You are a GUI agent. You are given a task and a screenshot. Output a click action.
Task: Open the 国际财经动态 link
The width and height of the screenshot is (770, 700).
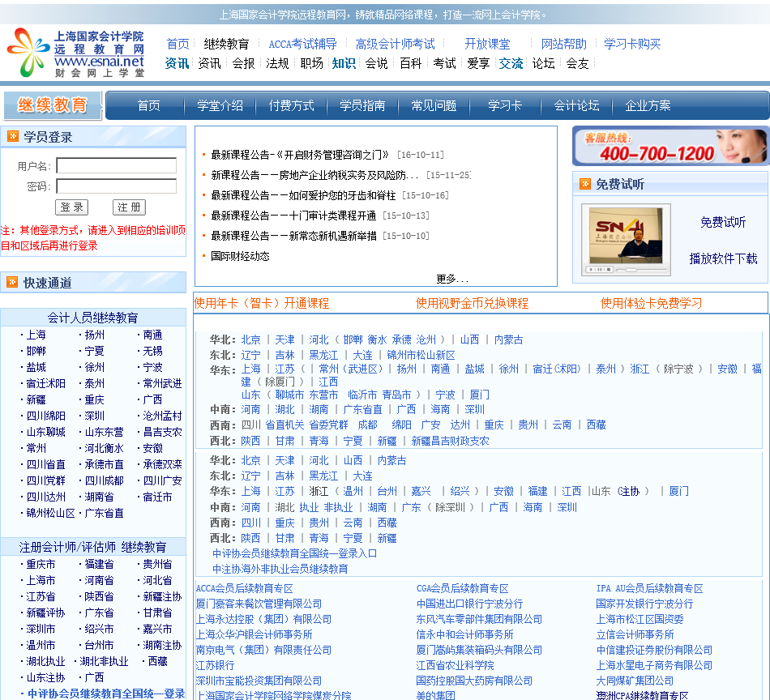click(240, 256)
